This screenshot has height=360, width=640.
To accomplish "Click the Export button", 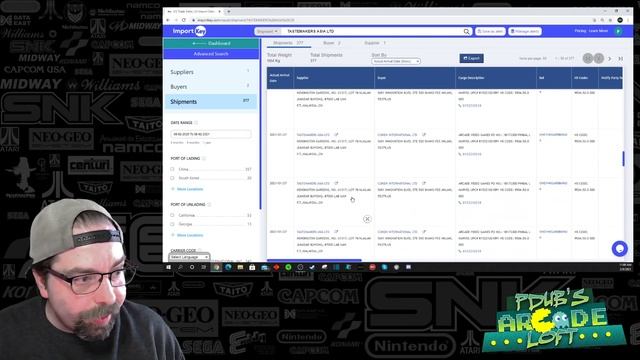I will click(x=471, y=58).
